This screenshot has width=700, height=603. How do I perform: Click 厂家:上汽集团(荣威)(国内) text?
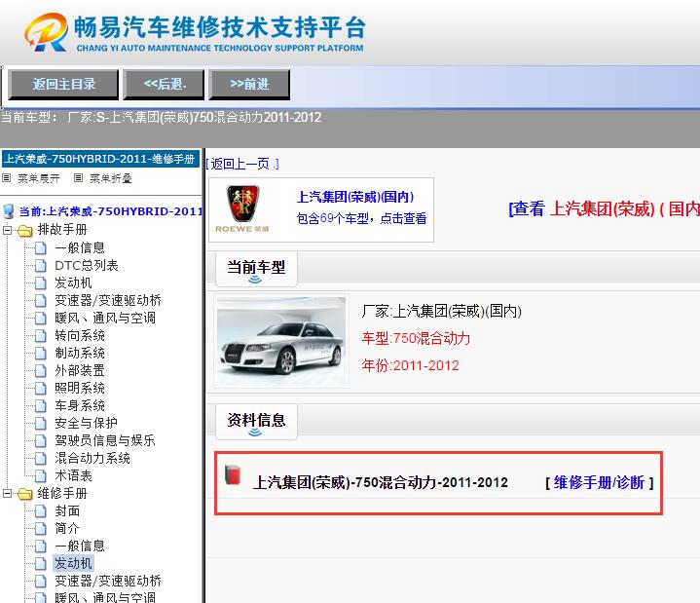click(x=442, y=311)
